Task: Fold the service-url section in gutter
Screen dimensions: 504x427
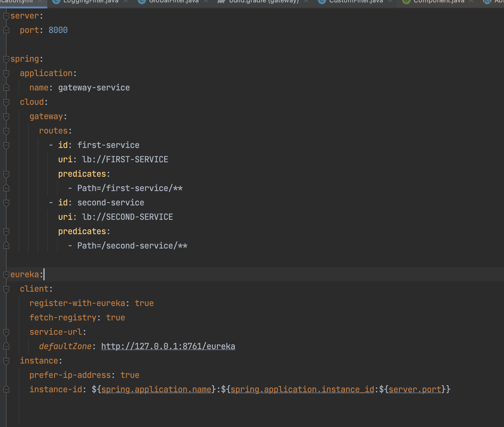Action: (6, 332)
